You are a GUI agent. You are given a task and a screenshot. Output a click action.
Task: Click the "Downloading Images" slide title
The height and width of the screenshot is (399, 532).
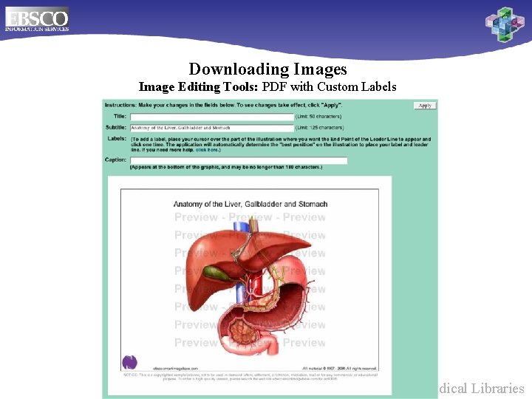point(267,69)
